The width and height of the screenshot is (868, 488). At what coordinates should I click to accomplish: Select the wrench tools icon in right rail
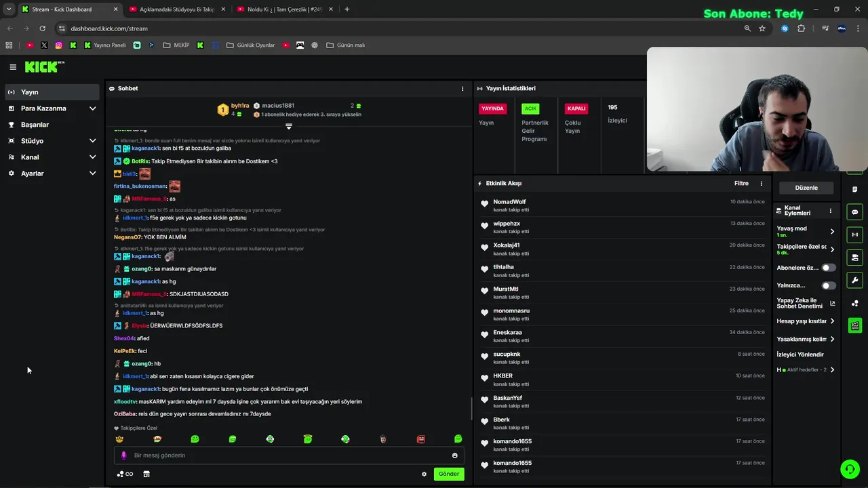[x=854, y=280]
